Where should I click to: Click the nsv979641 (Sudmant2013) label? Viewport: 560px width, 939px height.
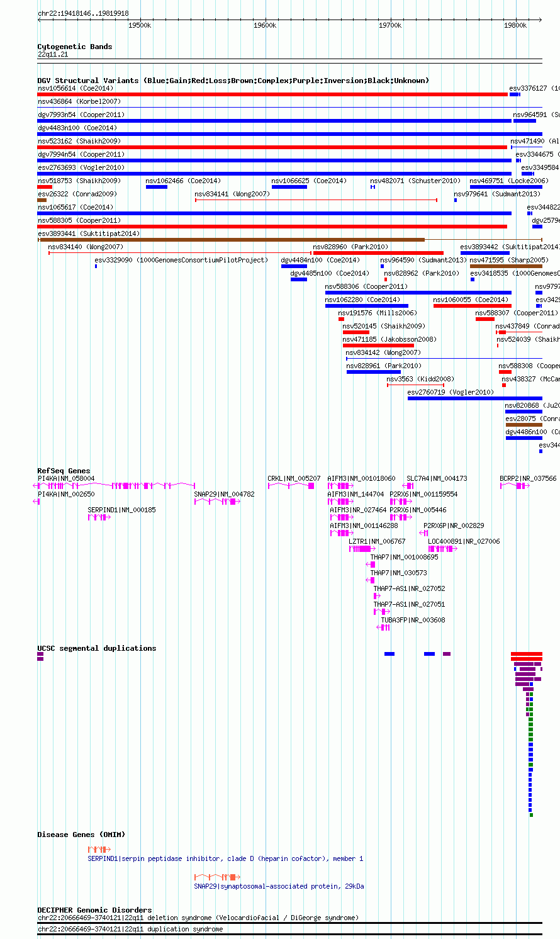coord(497,194)
